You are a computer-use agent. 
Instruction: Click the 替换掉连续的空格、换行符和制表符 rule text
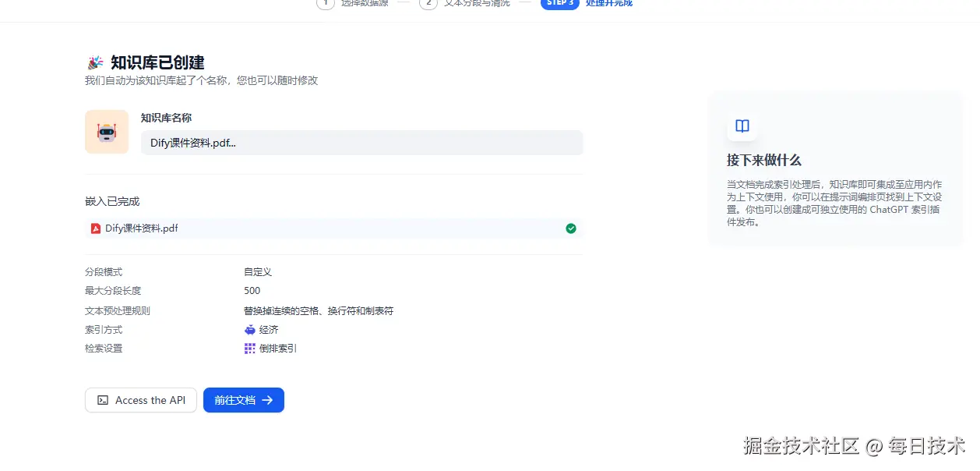tap(319, 310)
